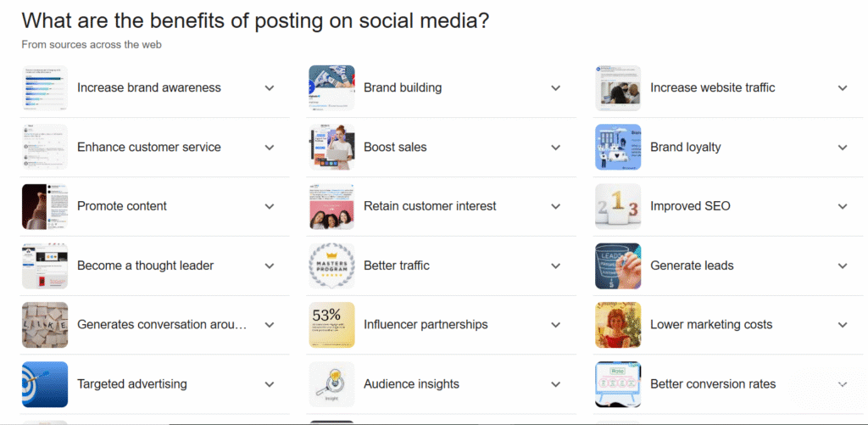Image resolution: width=868 pixels, height=425 pixels.
Task: Open the Targeted advertising dartboard thumbnail
Action: click(45, 384)
